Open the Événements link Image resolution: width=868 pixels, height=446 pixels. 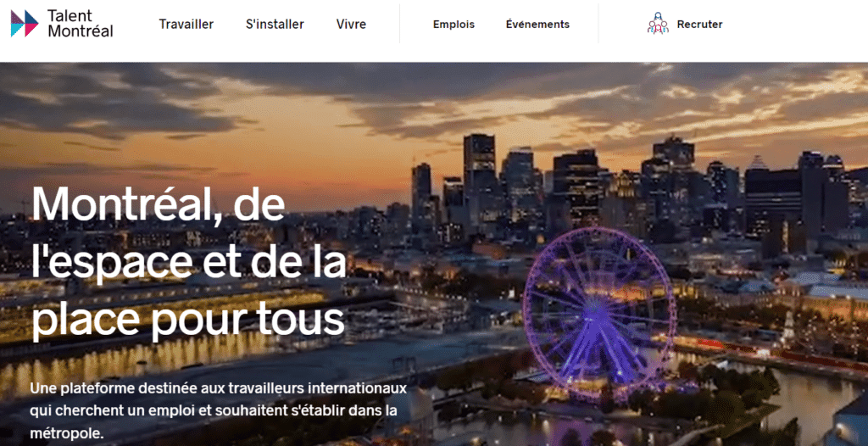coord(537,25)
